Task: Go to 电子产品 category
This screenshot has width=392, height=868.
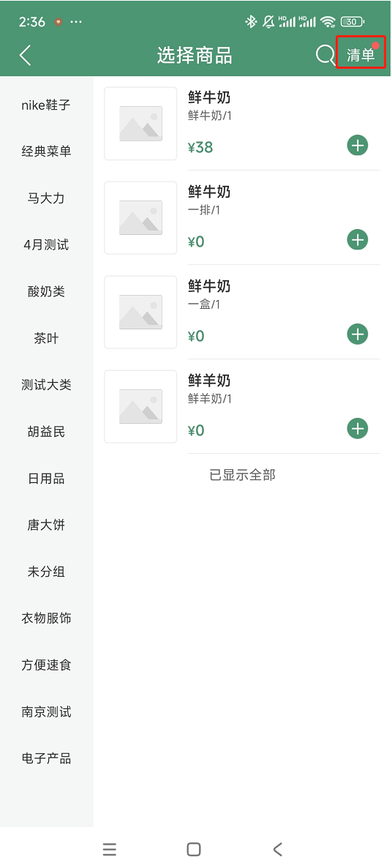Action: pos(47,758)
